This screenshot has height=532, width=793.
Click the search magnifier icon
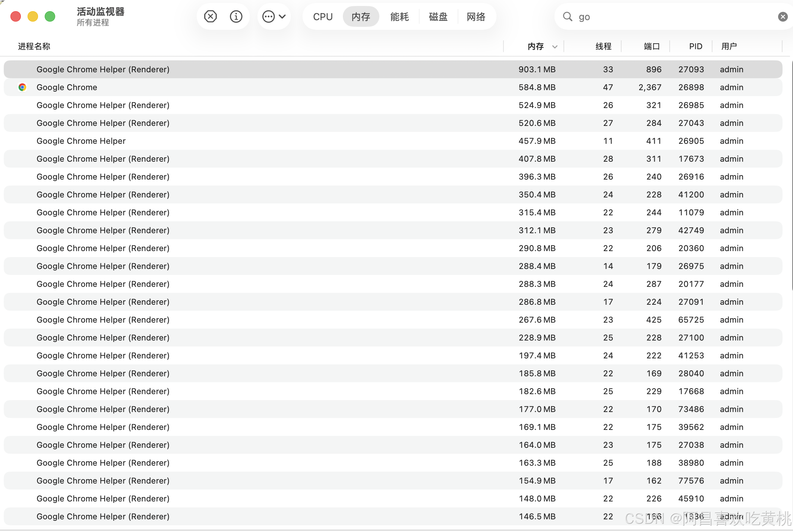tap(567, 16)
